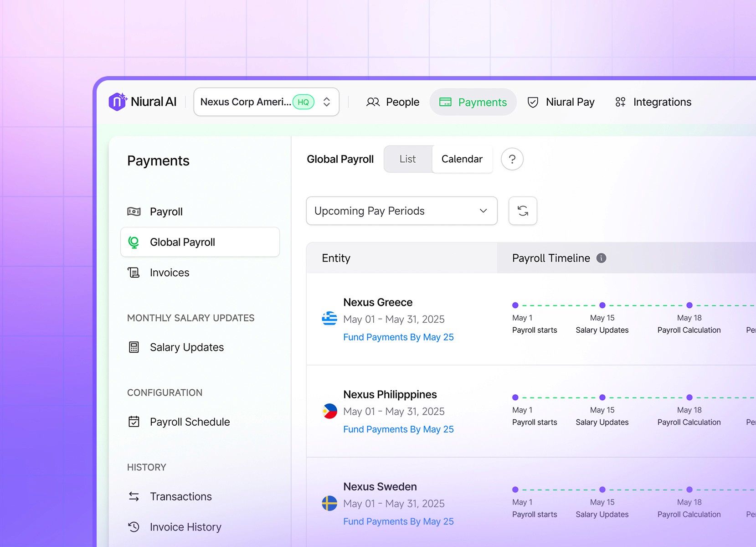This screenshot has height=547, width=756.
Task: Click the Payments tab's card icon
Action: tap(445, 102)
